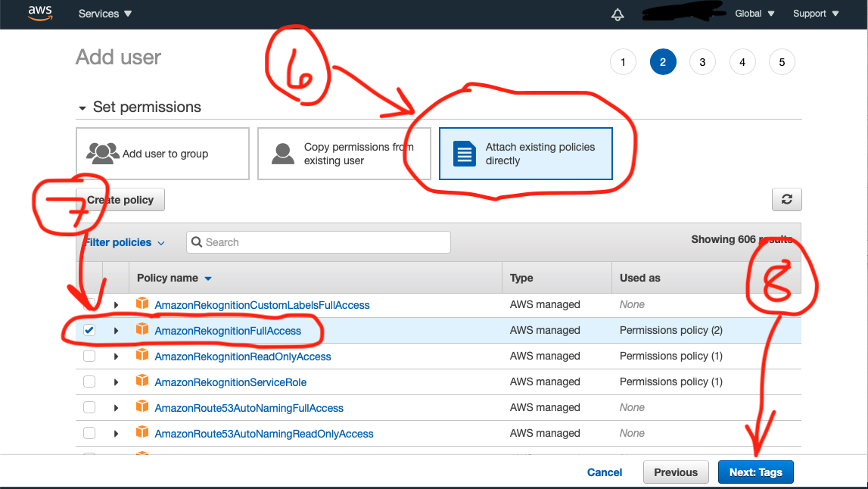The image size is (868, 489).
Task: Click the Attach existing policies document icon
Action: (465, 154)
